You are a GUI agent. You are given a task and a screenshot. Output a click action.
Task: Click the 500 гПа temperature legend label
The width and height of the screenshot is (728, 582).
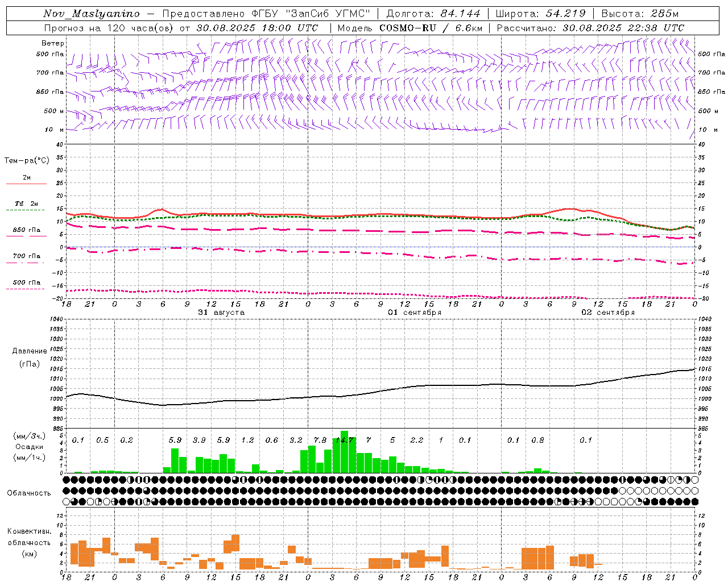pyautogui.click(x=27, y=282)
